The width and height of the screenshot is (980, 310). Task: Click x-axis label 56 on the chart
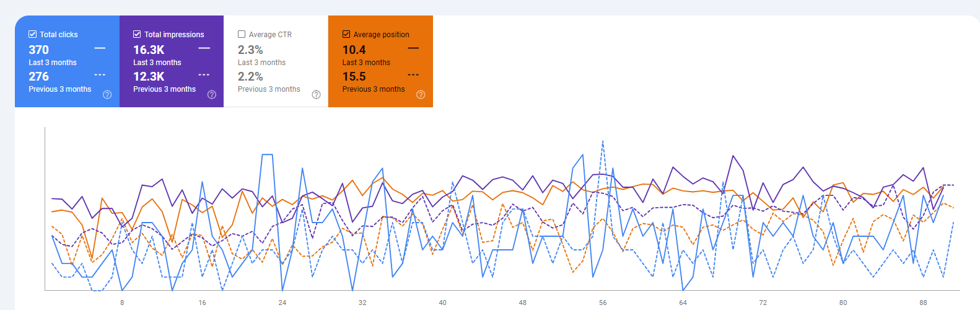pos(603,303)
